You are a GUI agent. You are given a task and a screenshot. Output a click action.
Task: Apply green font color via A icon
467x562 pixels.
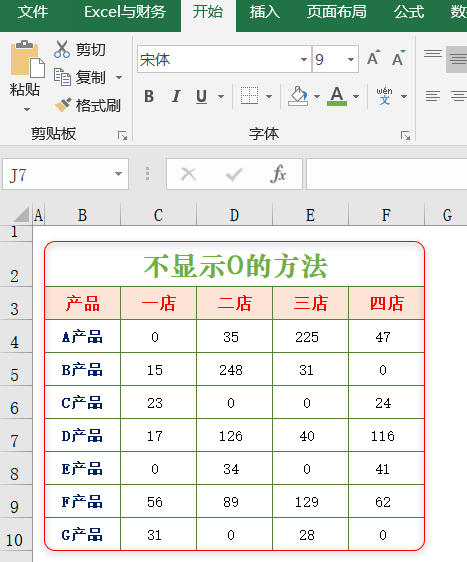click(337, 96)
